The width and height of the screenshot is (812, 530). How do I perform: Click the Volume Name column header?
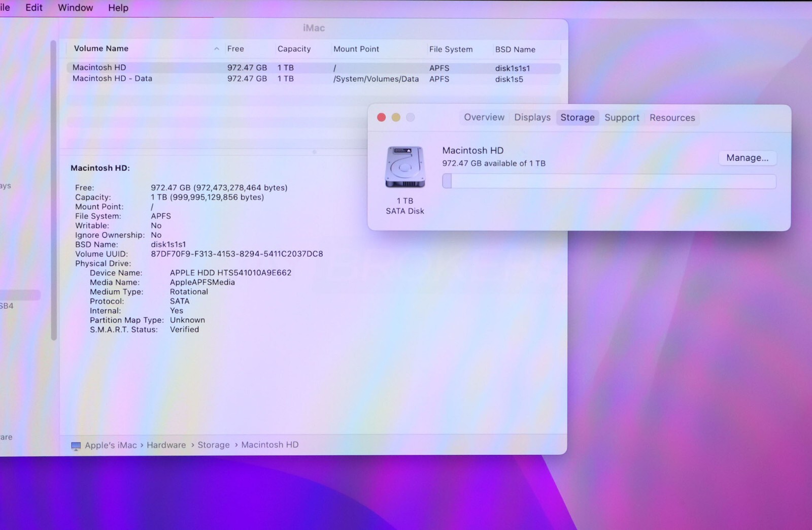(x=101, y=49)
